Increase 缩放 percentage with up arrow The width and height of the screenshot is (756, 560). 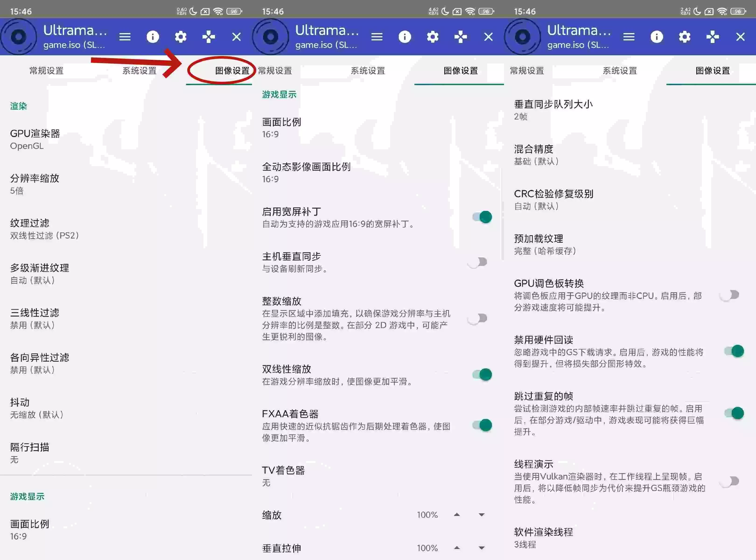click(457, 514)
